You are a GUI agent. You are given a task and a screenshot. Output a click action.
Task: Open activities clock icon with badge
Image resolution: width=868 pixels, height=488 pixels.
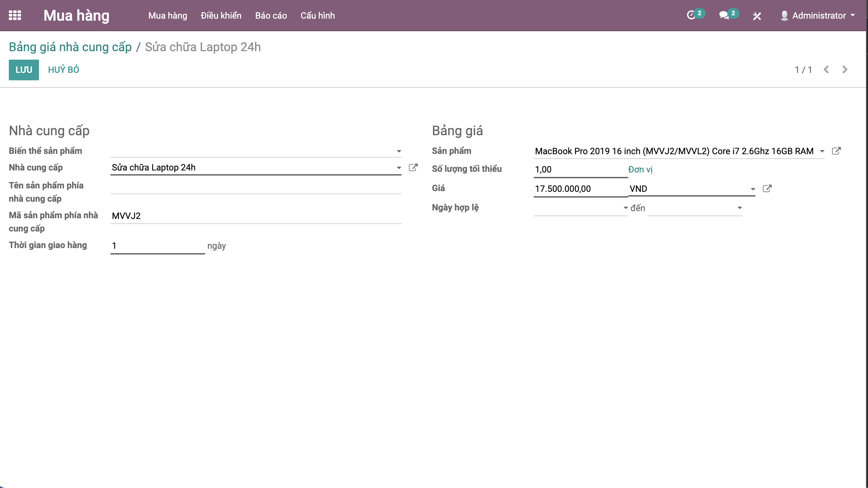point(692,15)
